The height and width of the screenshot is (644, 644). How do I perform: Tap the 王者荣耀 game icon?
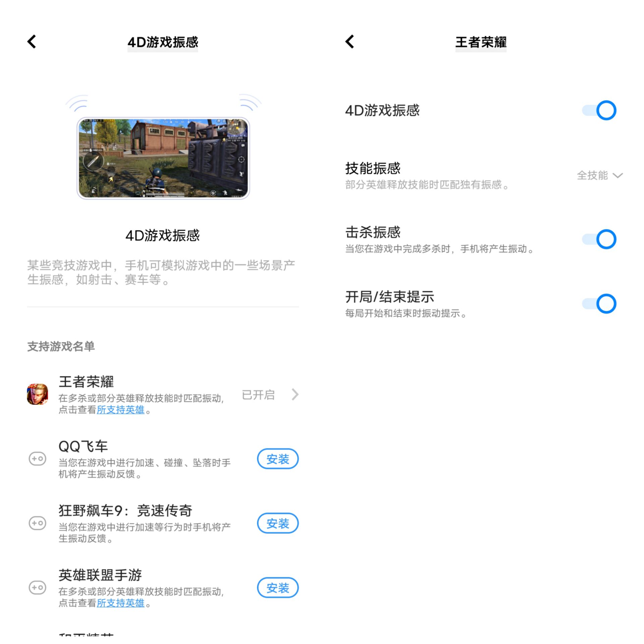pos(37,394)
